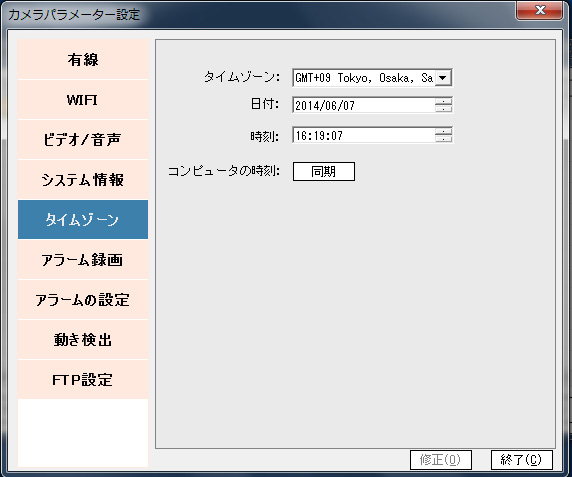Open the 動き検出 tab
Screen dimensions: 572x477
83,340
